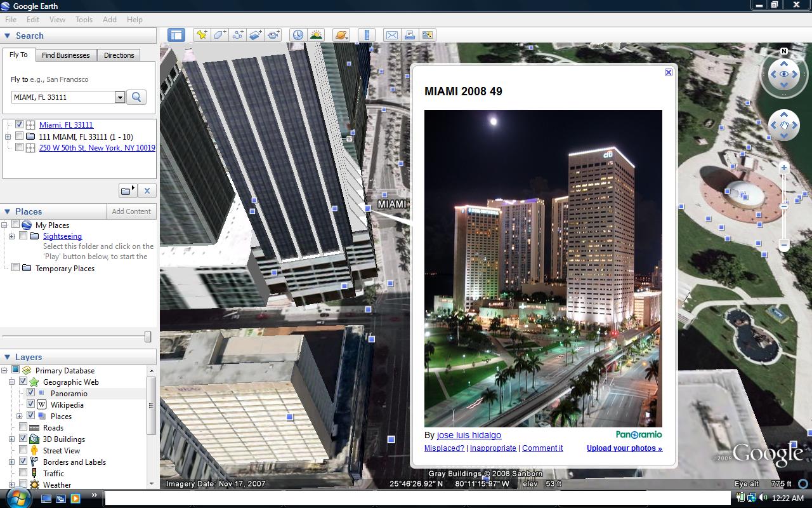Click the Windows Start button
Screen dimensions: 812x508
tap(18, 498)
